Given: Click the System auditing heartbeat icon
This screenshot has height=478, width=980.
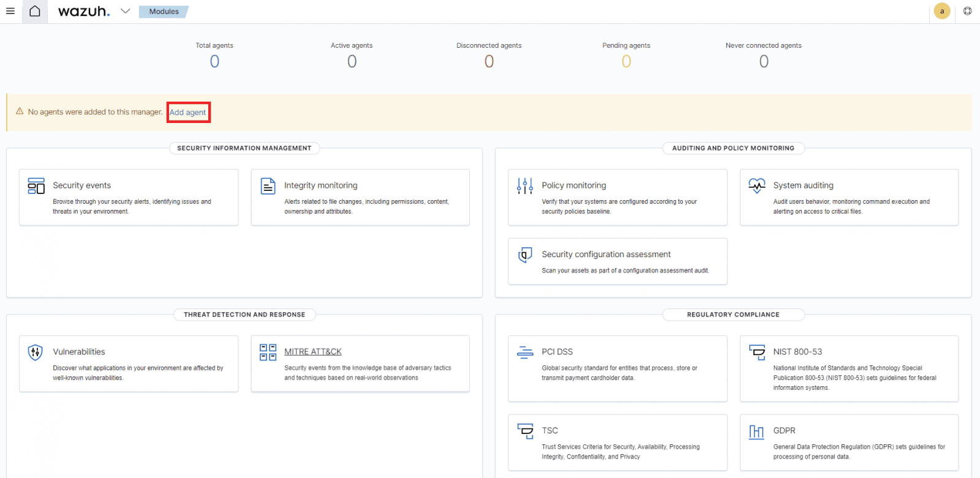Looking at the screenshot, I should 757,186.
